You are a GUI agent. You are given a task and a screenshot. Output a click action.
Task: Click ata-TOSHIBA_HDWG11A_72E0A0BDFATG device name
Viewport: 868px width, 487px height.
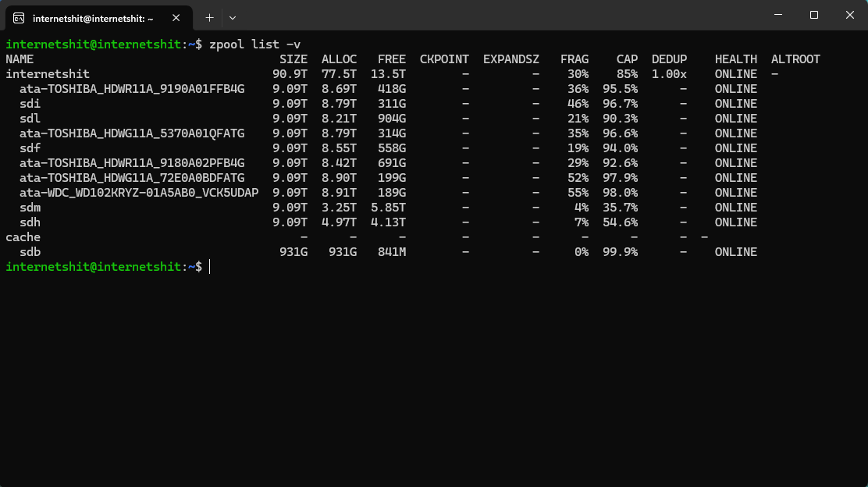pyautogui.click(x=132, y=178)
